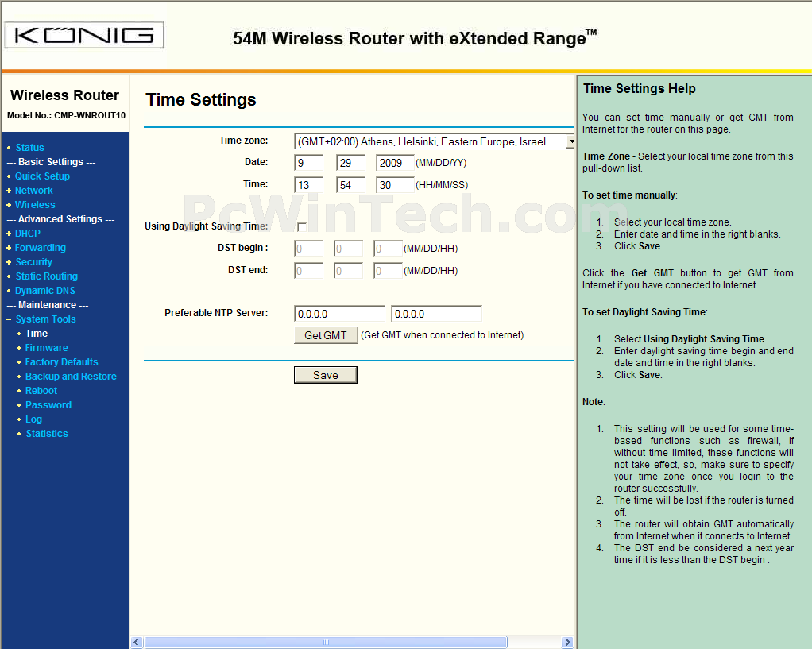Click the Date month field

click(x=308, y=163)
